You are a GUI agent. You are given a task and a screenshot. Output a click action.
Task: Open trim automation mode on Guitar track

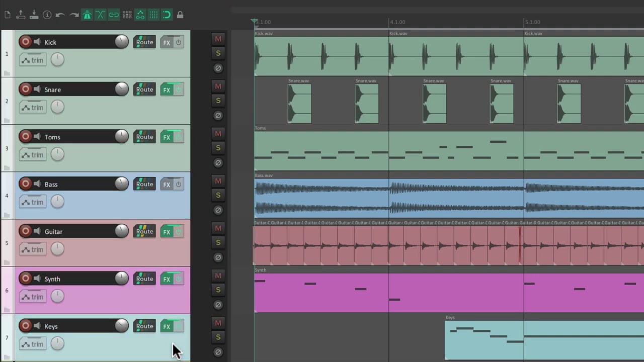pos(32,249)
